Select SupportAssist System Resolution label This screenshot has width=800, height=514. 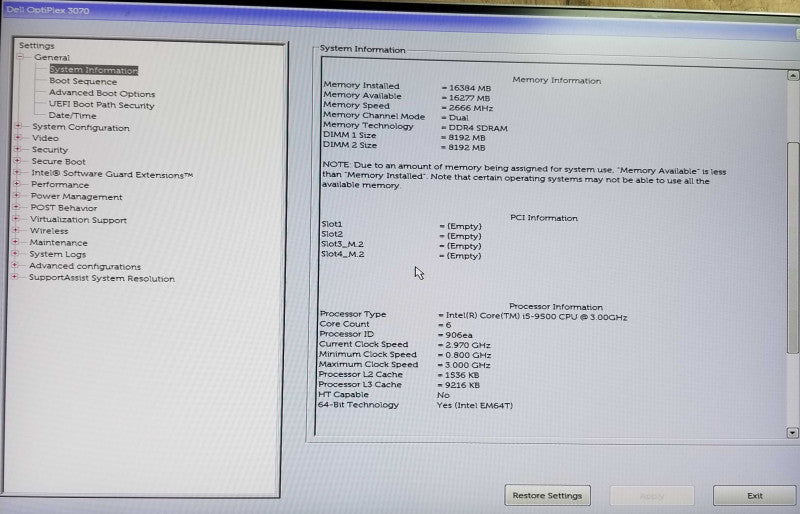tap(102, 279)
